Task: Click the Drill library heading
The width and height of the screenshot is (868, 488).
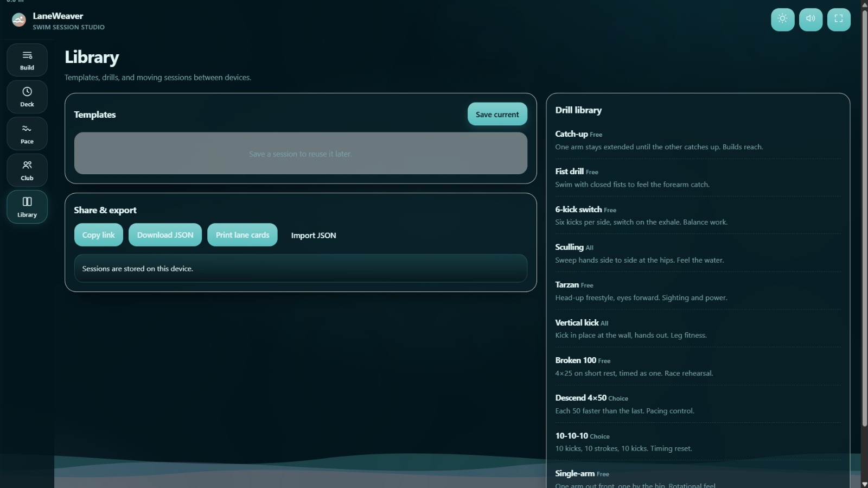Action: coord(578,110)
